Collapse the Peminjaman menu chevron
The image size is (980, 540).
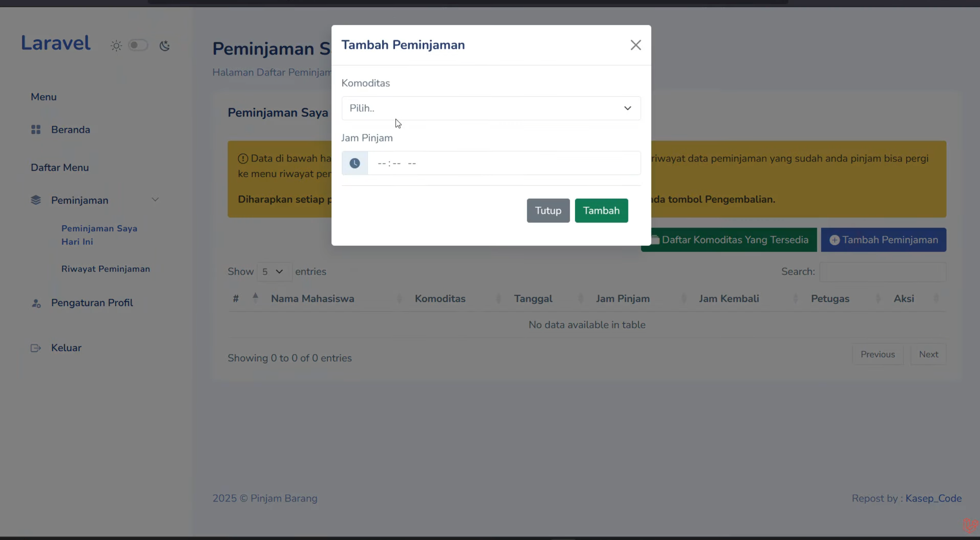[x=155, y=199]
